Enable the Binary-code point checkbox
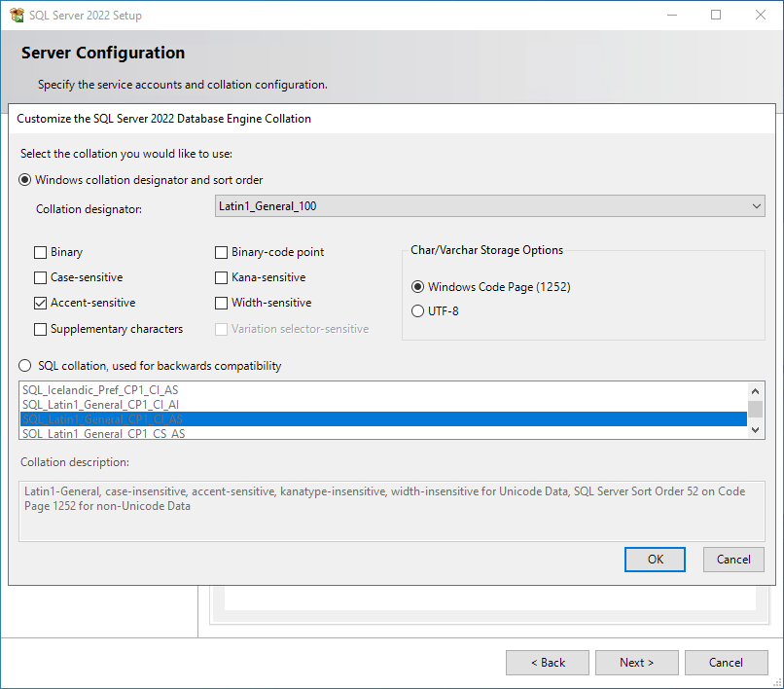Screen dimensions: 784x689 coord(221,252)
